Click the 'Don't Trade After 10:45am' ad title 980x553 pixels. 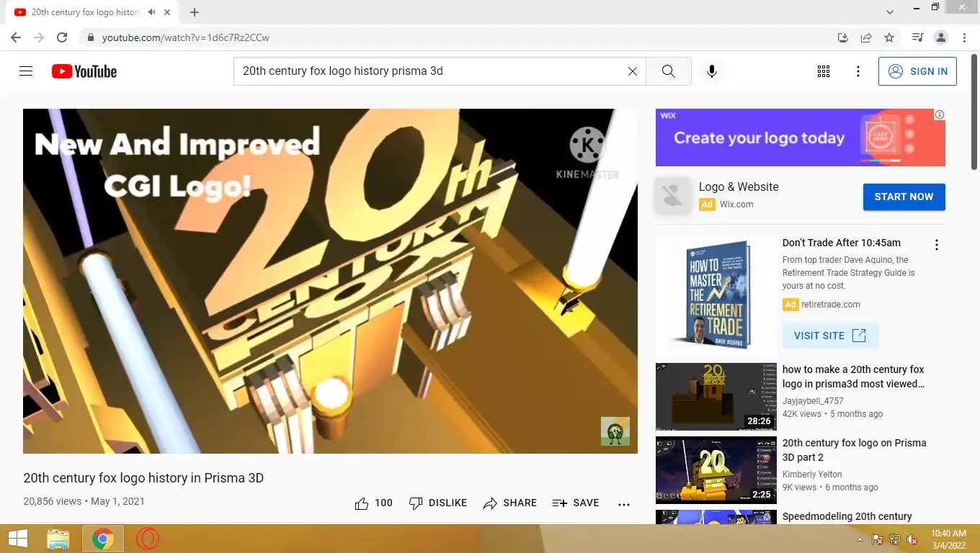pyautogui.click(x=841, y=243)
